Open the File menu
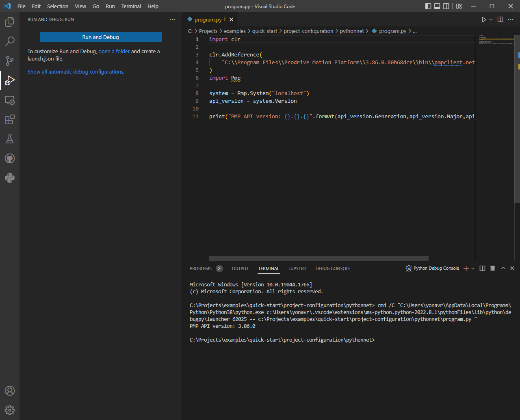The width and height of the screenshot is (520, 420). (22, 6)
